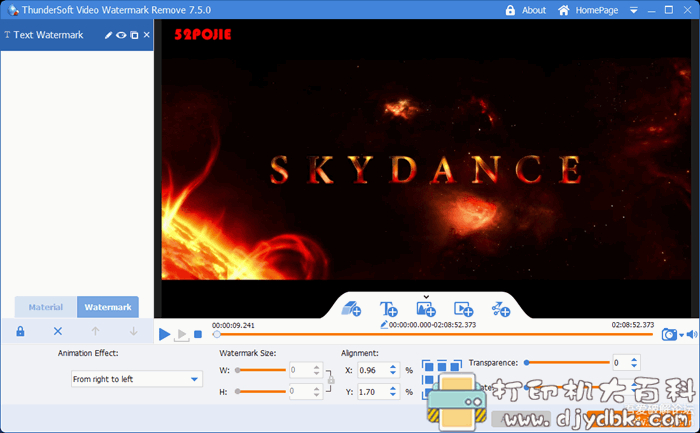
Task: Click the Transparence value spinner arrows
Action: coord(634,362)
